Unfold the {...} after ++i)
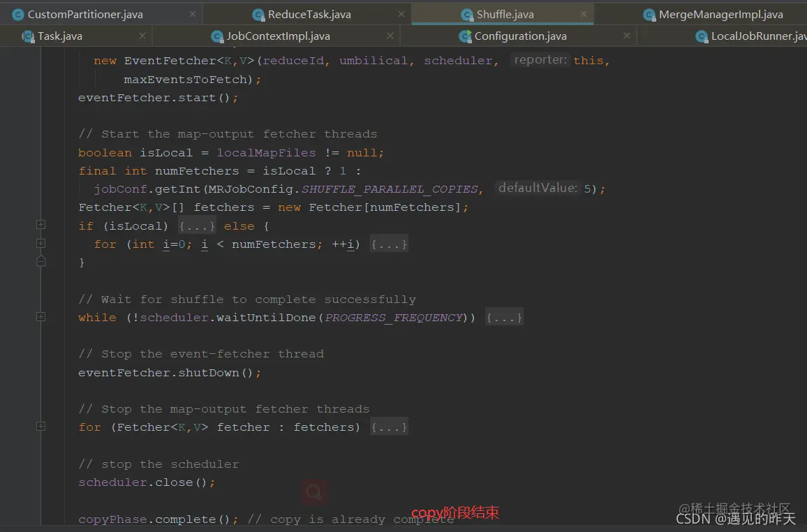The height and width of the screenshot is (532, 807). coord(389,244)
